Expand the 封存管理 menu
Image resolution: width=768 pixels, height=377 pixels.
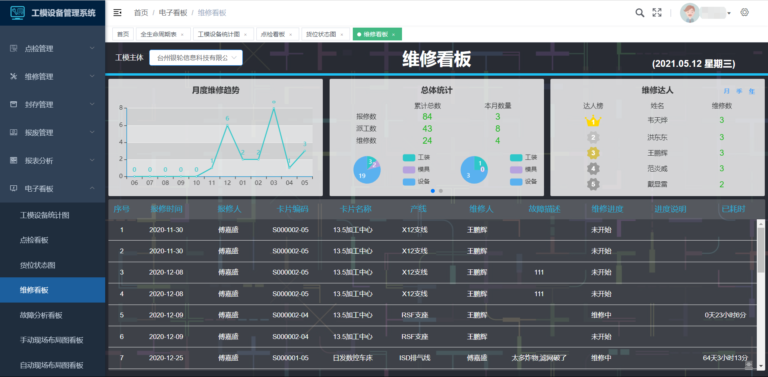tap(92, 104)
